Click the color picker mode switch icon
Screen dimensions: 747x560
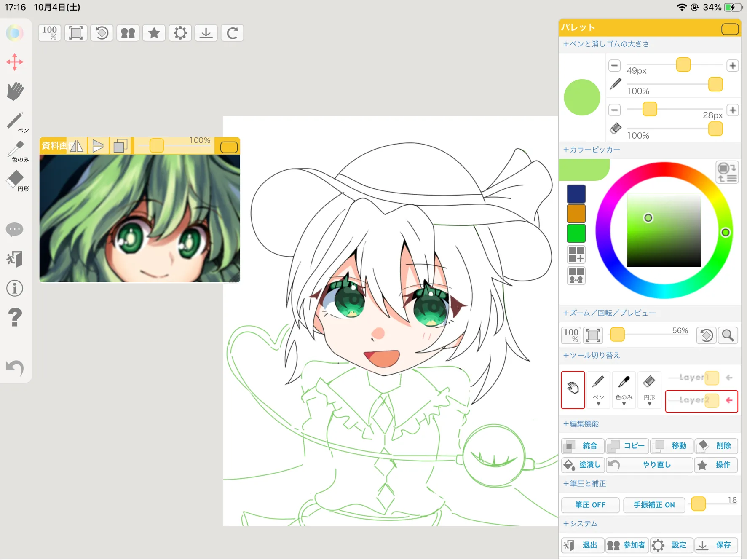727,172
